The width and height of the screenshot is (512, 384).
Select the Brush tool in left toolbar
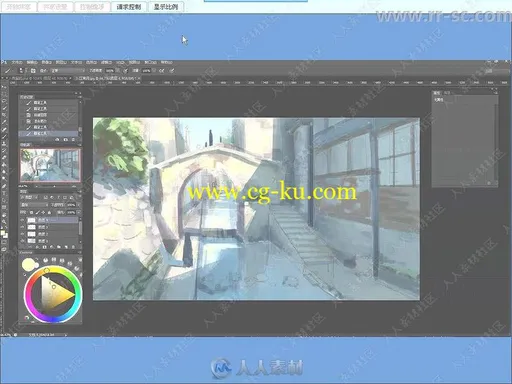(x=4, y=136)
